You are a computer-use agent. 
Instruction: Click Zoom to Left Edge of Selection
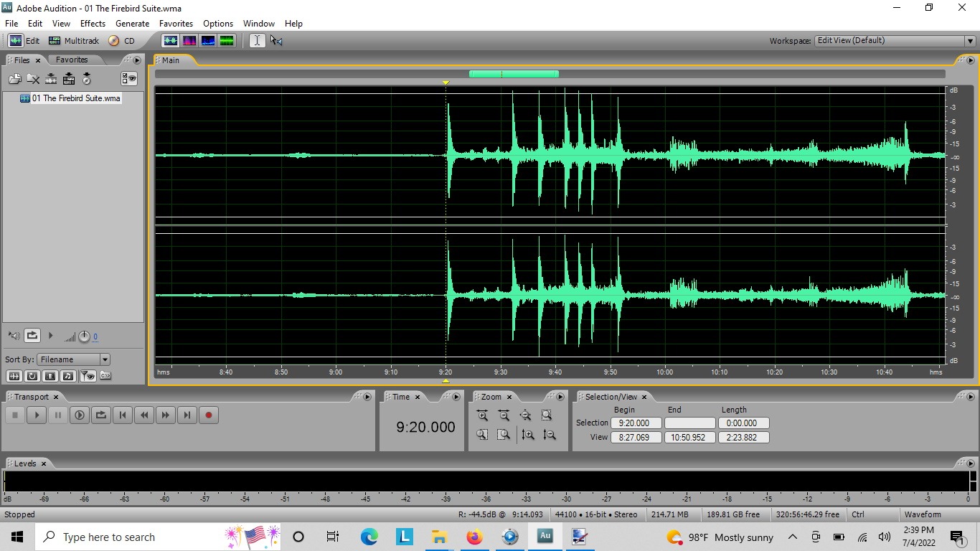click(482, 435)
